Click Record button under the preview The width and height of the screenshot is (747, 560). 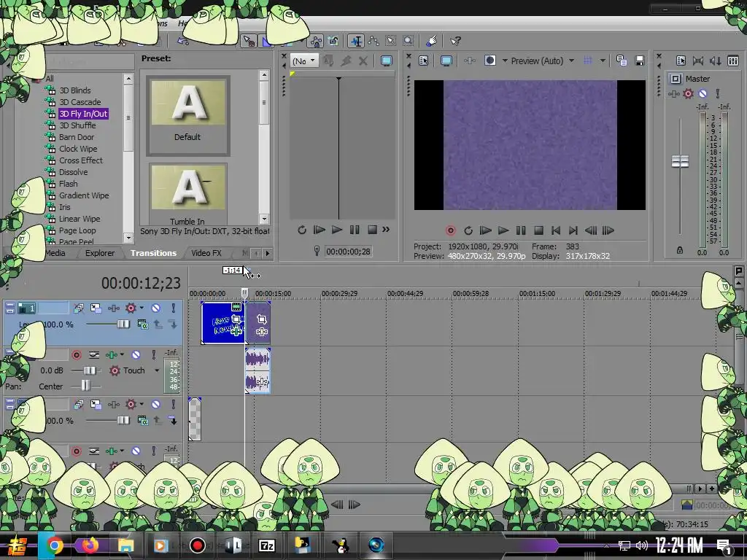coord(451,230)
